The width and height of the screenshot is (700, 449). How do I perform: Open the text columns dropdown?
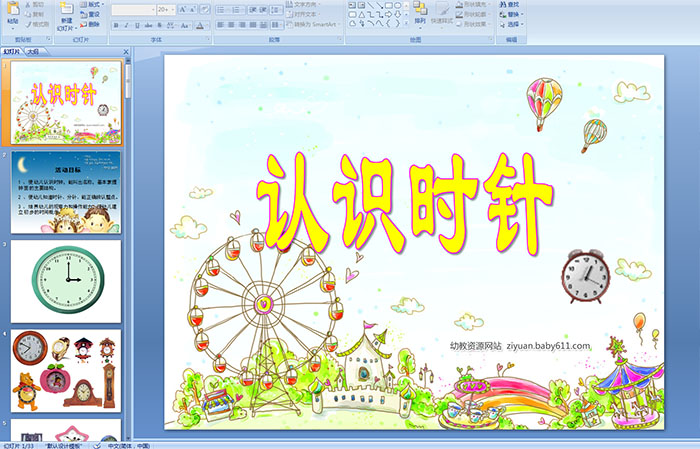(x=277, y=25)
